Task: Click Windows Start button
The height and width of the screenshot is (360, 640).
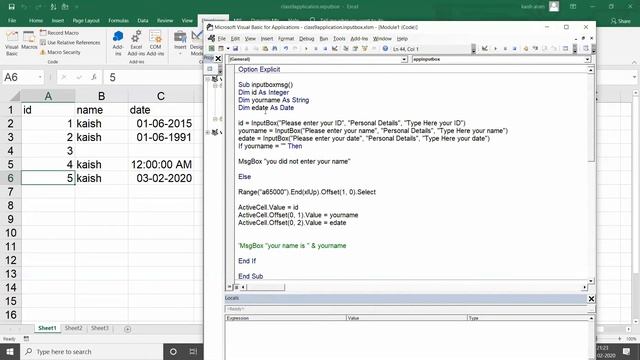Action: pos(10,351)
